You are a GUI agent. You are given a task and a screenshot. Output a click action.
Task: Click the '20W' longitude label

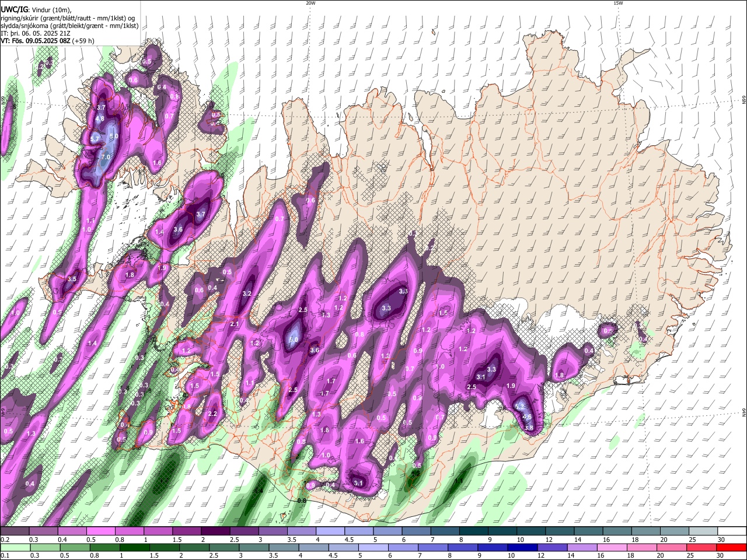pyautogui.click(x=310, y=3)
